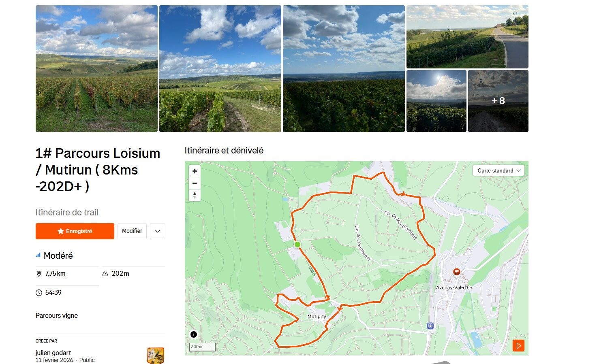599x364 pixels.
Task: Click the orange play route button
Action: 518,345
